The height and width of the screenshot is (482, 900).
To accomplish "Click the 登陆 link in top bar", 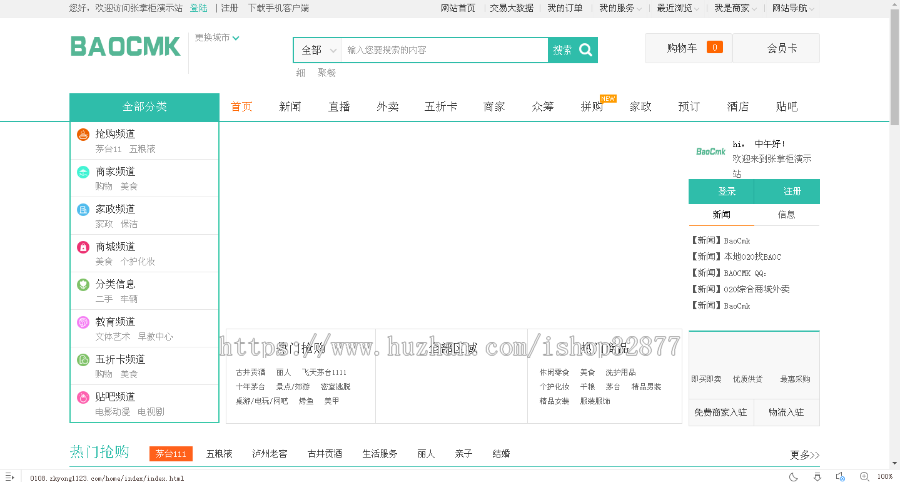I will pos(199,8).
